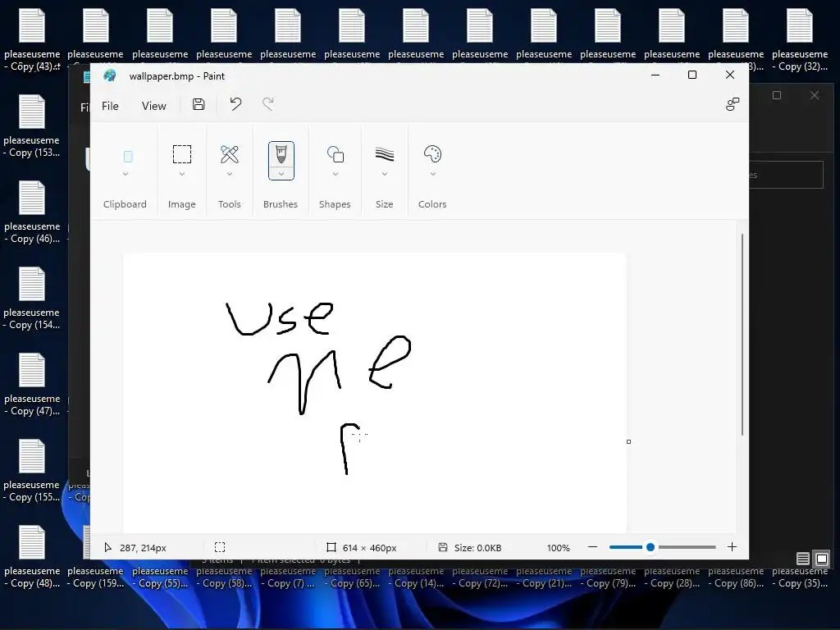Click the vertical scrollbar in Paint canvas area
Viewport: 840px width, 630px height.
click(742, 335)
